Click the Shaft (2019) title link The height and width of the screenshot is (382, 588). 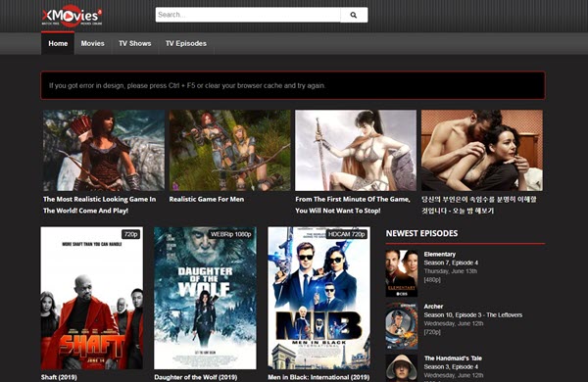point(59,377)
